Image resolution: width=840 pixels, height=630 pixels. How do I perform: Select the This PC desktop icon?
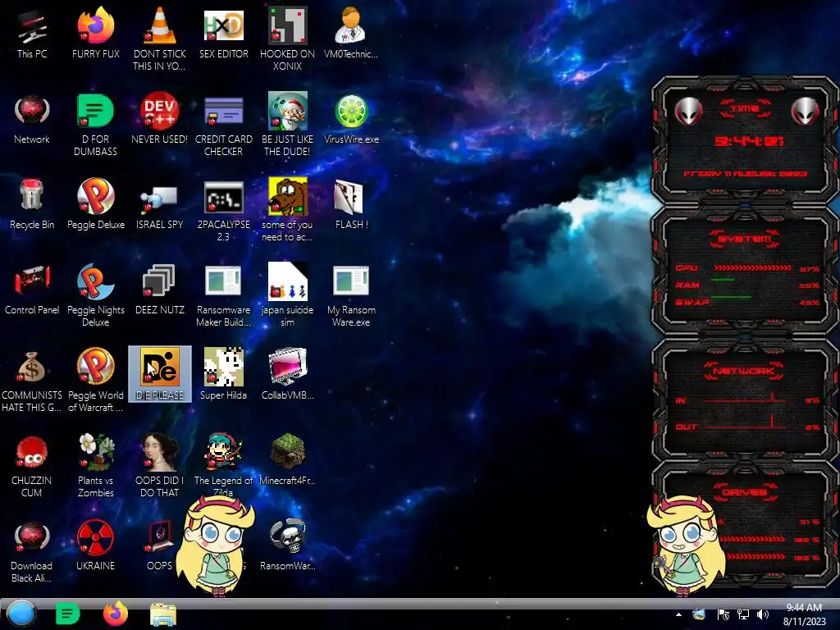32,33
